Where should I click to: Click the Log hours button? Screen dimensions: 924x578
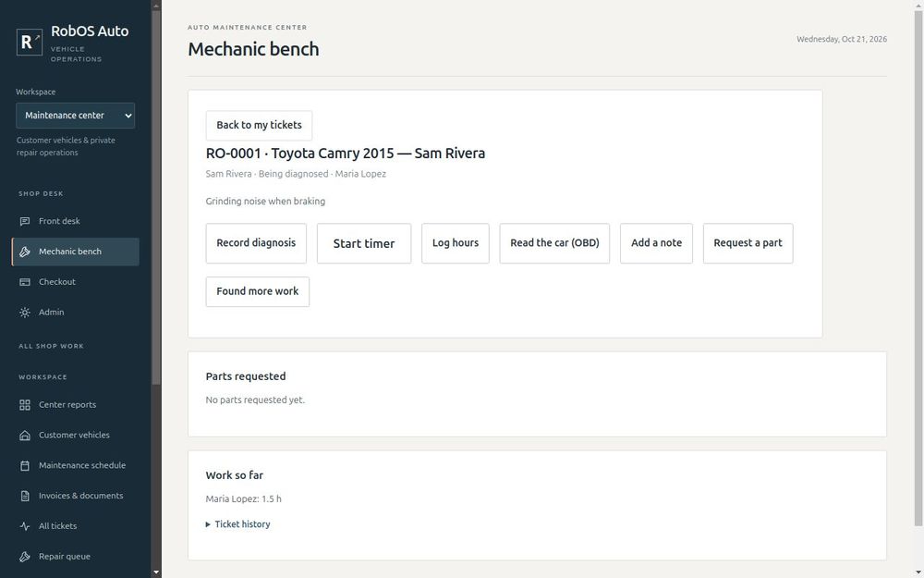coord(455,243)
